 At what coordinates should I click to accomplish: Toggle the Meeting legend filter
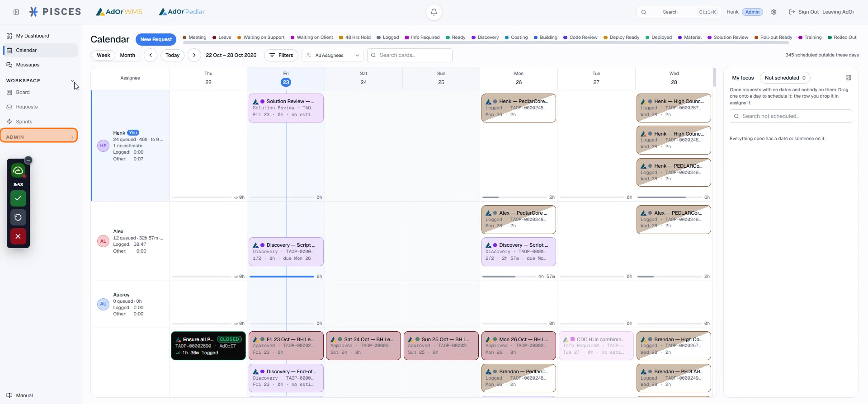pos(194,38)
